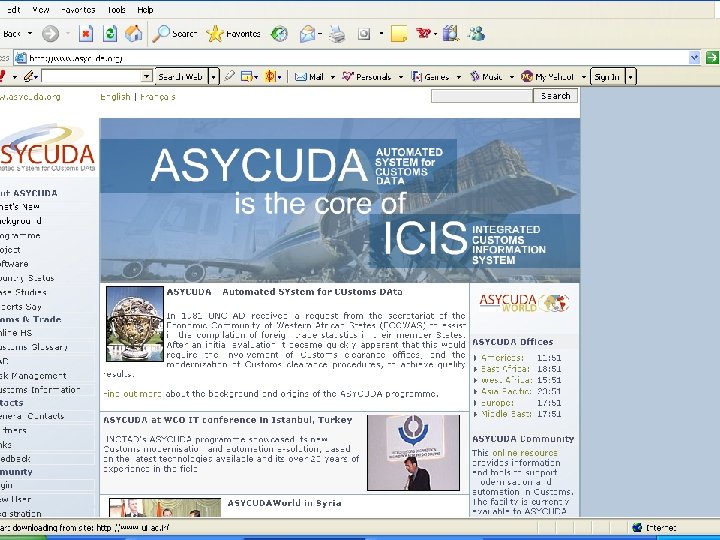Expand the Music dropdown arrow
This screenshot has height=540, width=720.
pyautogui.click(x=512, y=77)
